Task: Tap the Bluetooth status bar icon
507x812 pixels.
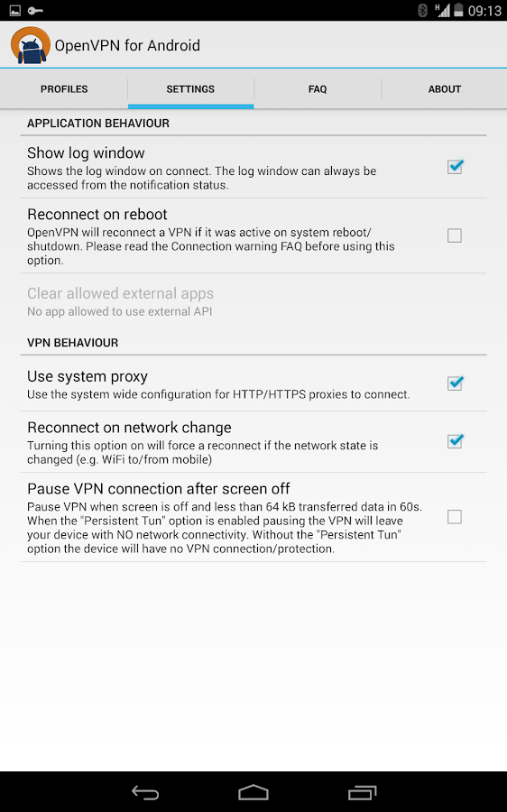Action: tap(422, 10)
